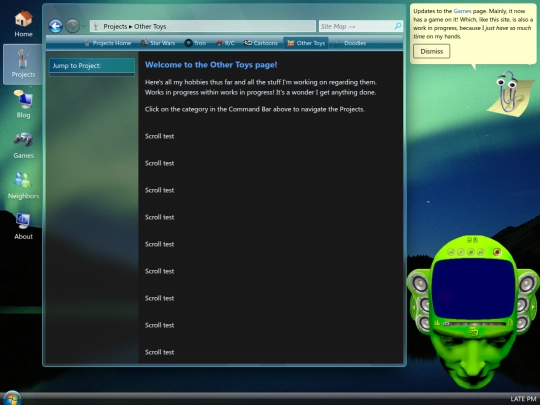Click the equalizer bars icon on media player
Image resolution: width=540 pixels, height=405 pixels.
[x=437, y=323]
